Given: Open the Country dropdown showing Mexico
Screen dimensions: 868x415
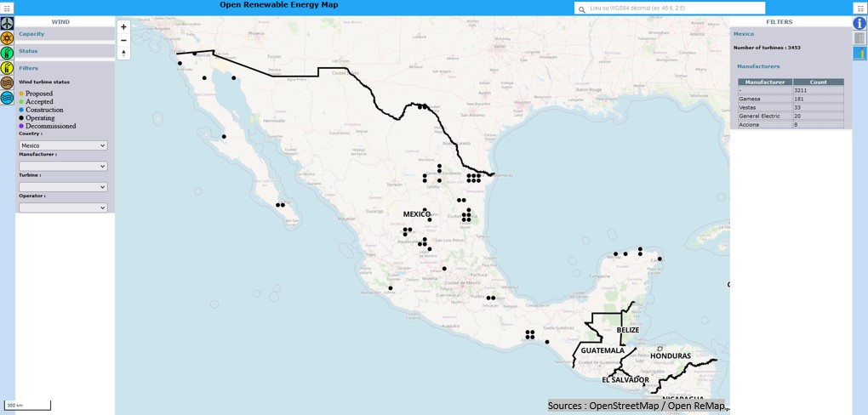Looking at the screenshot, I should point(63,145).
